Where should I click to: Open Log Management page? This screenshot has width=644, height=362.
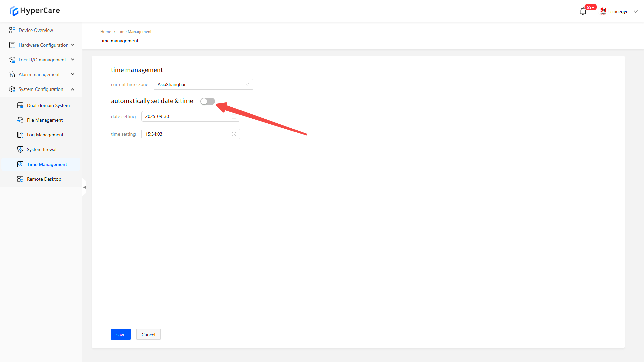[x=45, y=135]
